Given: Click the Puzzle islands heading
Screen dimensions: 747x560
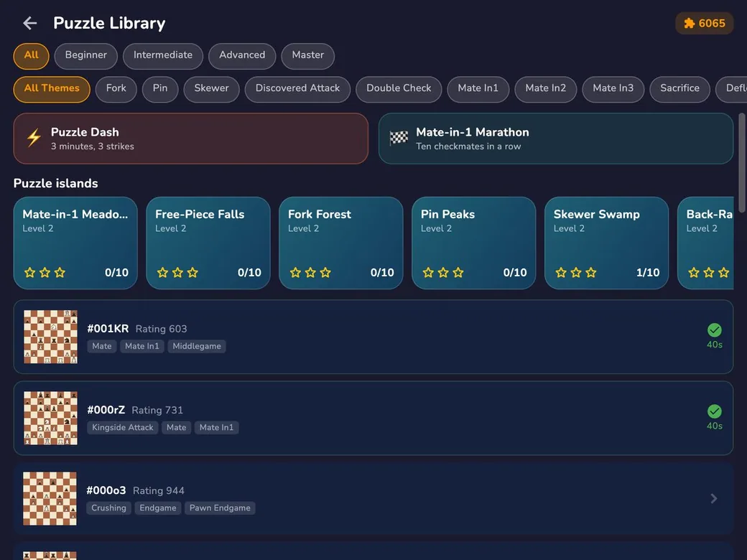Looking at the screenshot, I should coord(56,183).
